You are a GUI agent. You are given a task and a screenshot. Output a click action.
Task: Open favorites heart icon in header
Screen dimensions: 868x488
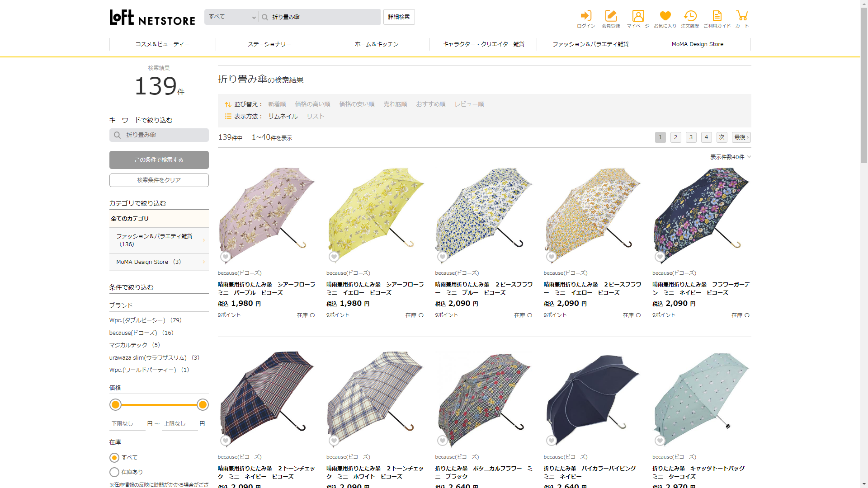(x=665, y=16)
